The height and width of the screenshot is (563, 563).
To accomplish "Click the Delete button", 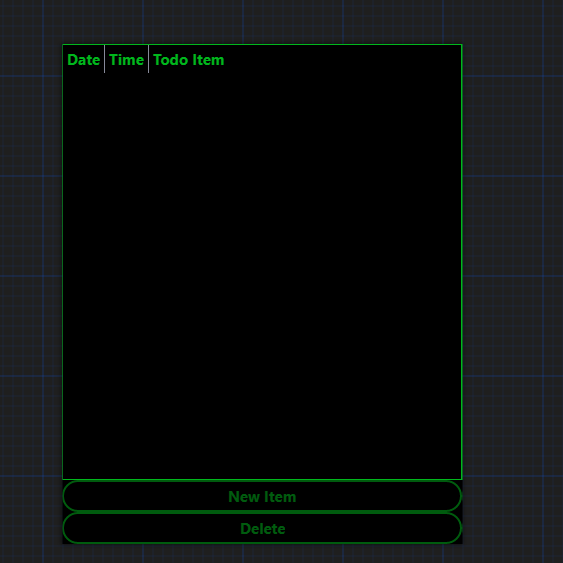I will (262, 528).
